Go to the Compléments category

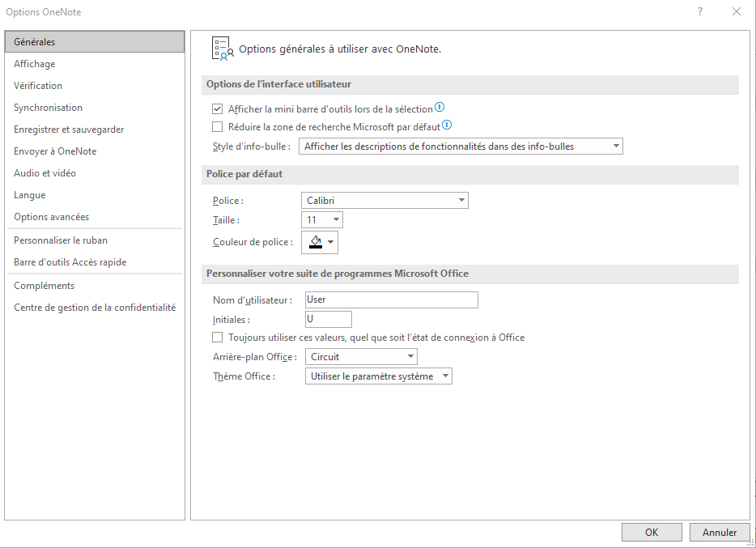tap(95, 286)
